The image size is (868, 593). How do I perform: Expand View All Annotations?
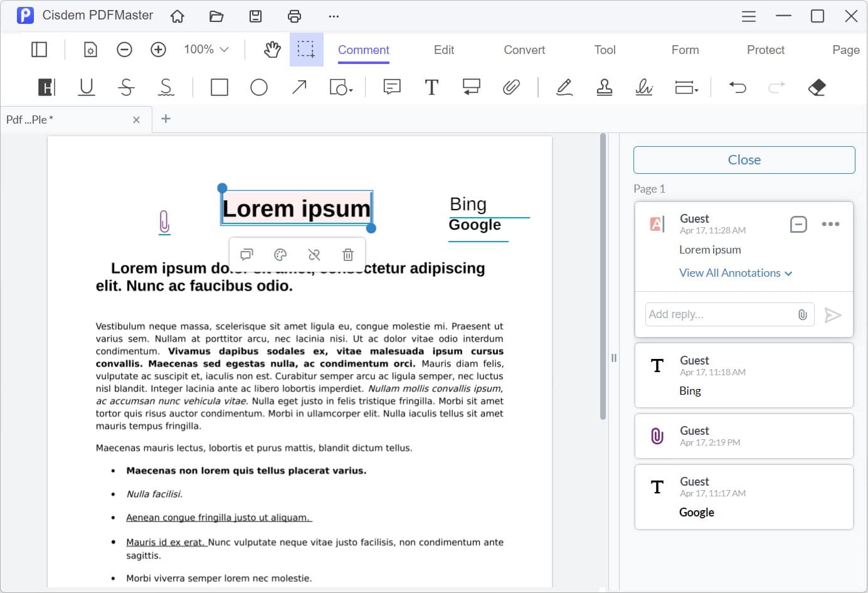[x=736, y=273]
